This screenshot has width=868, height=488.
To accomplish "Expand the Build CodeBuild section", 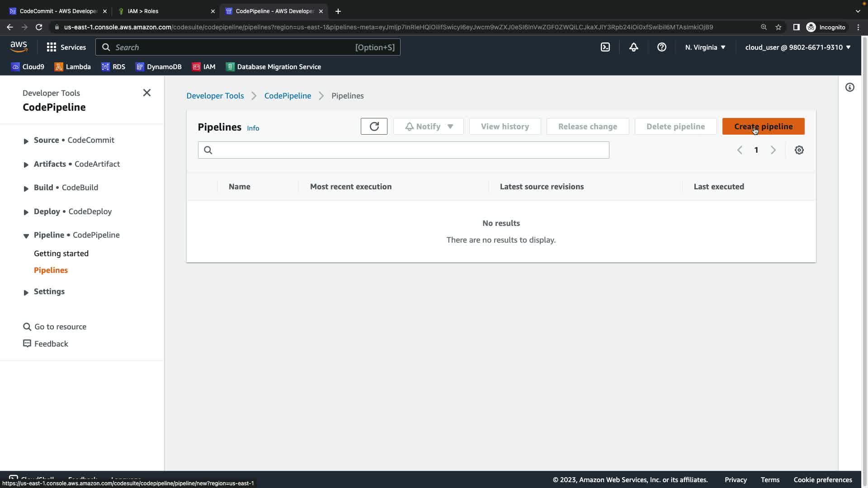I will pos(26,188).
